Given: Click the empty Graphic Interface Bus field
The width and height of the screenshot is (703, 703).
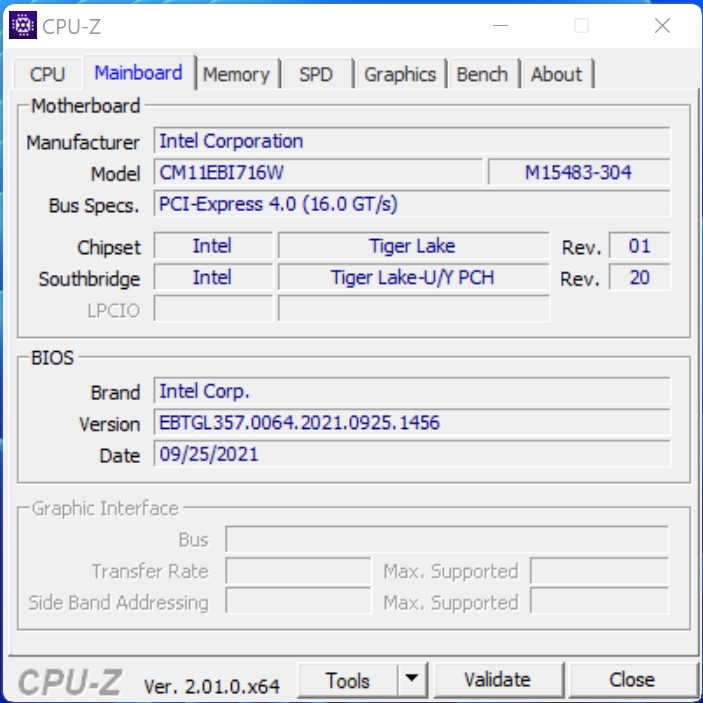Looking at the screenshot, I should coord(447,539).
